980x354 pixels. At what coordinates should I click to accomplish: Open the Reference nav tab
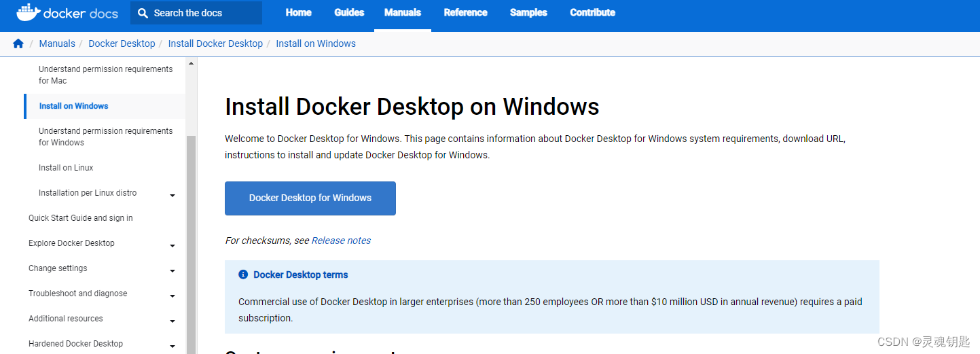pos(465,12)
